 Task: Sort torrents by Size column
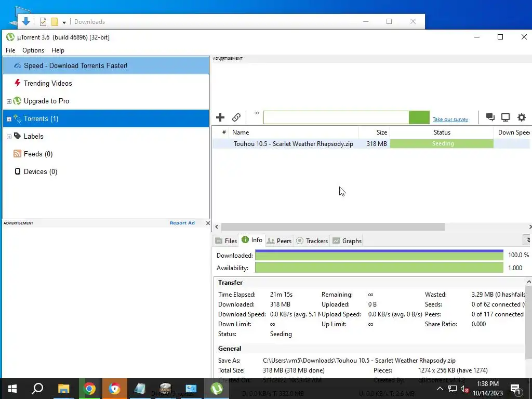(x=374, y=132)
